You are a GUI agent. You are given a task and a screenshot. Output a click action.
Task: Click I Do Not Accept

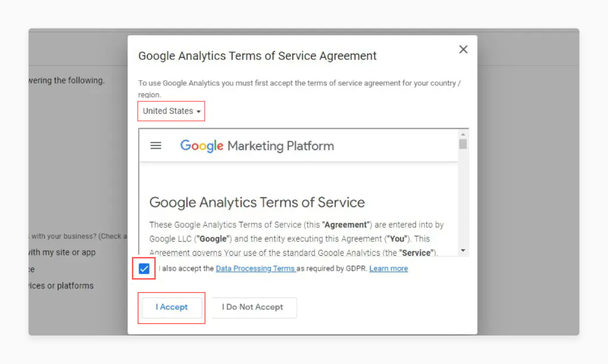(x=254, y=307)
